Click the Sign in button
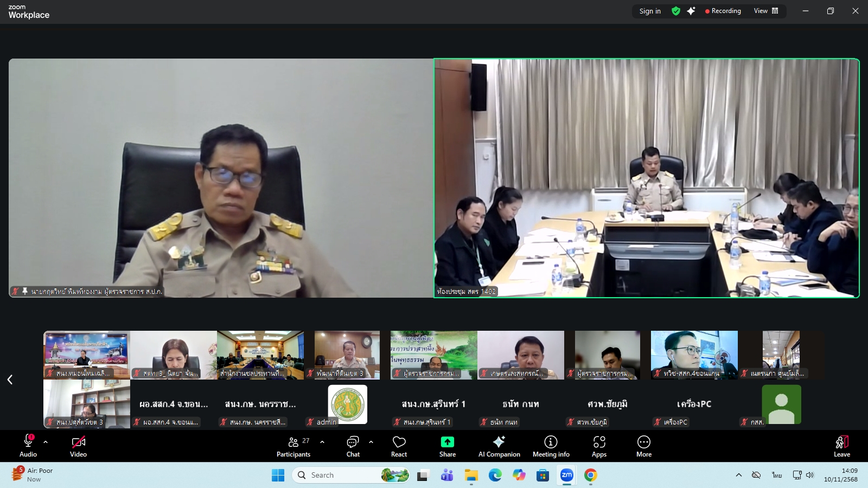868x488 pixels. [649, 11]
